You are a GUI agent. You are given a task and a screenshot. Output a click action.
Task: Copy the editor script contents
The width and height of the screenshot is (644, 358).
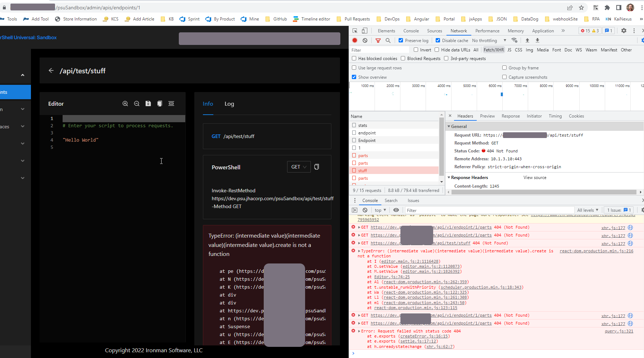(159, 104)
